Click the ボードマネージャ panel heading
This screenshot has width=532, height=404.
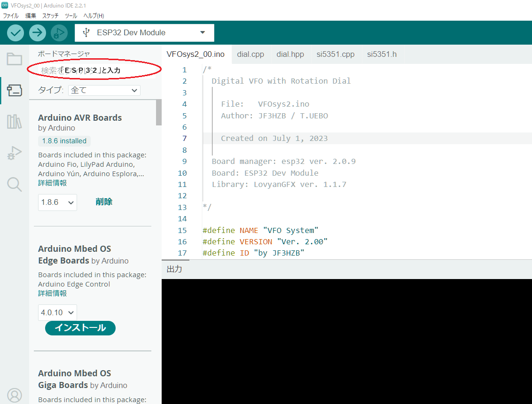64,54
